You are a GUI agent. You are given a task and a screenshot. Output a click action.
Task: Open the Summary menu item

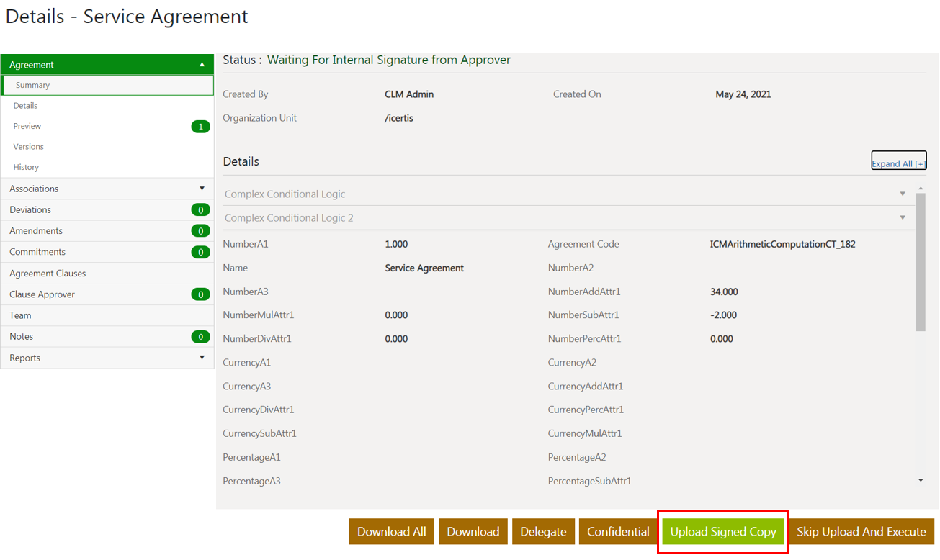click(x=33, y=85)
